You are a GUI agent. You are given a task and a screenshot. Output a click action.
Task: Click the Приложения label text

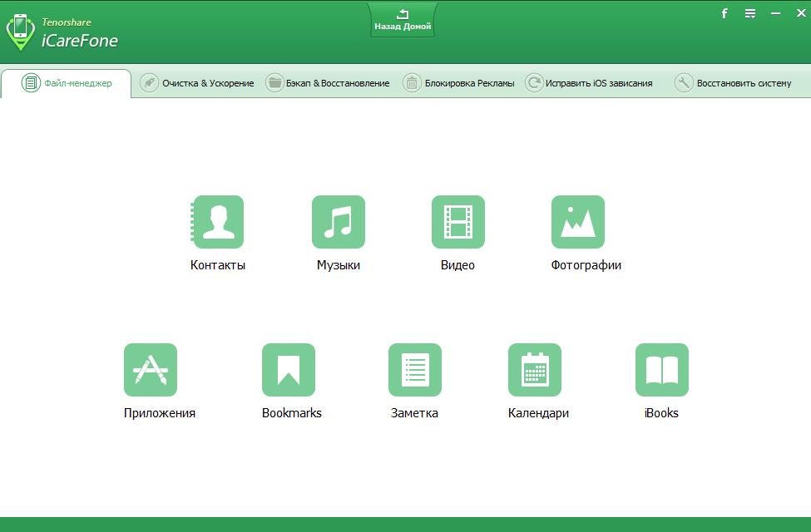pos(160,413)
